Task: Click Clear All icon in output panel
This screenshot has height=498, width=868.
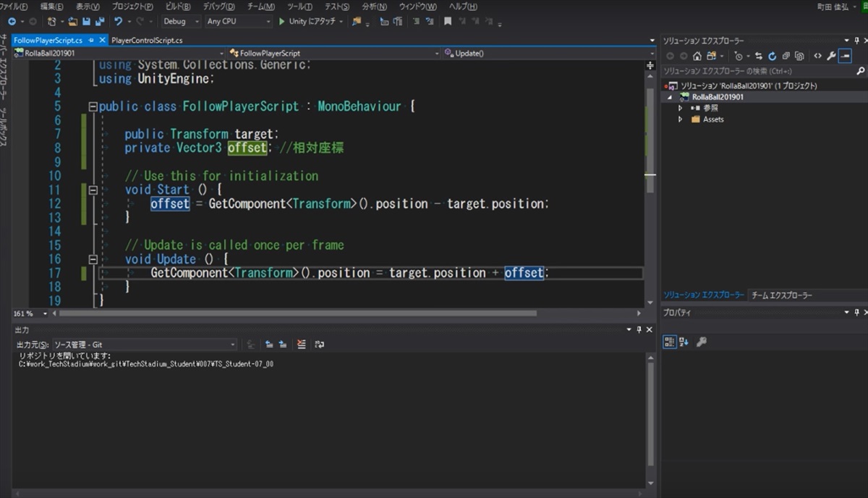Action: click(x=302, y=345)
